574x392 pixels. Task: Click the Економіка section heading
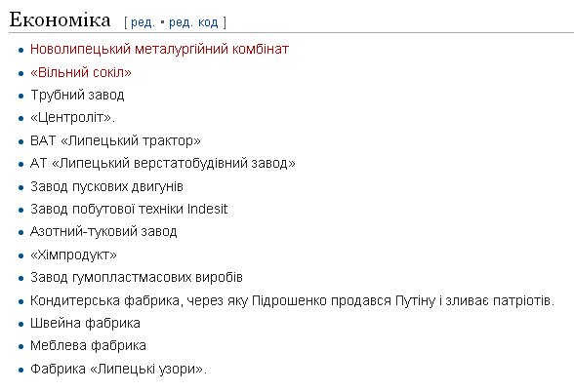click(60, 20)
